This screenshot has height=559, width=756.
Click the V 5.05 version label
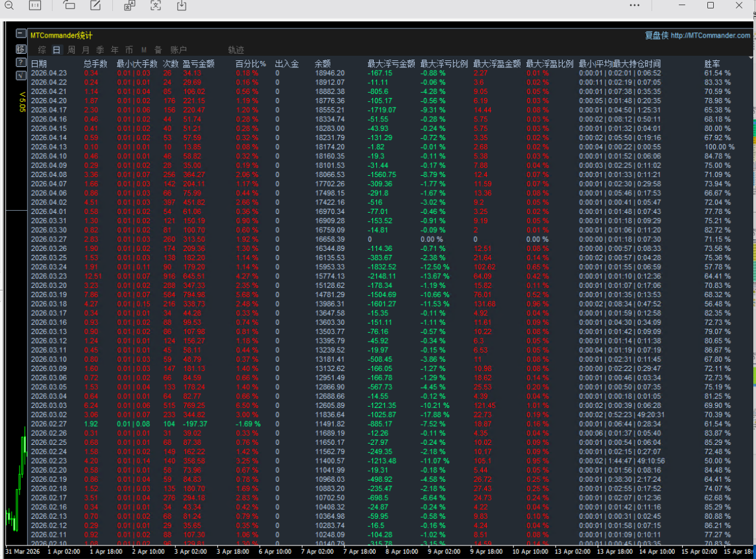tap(22, 102)
